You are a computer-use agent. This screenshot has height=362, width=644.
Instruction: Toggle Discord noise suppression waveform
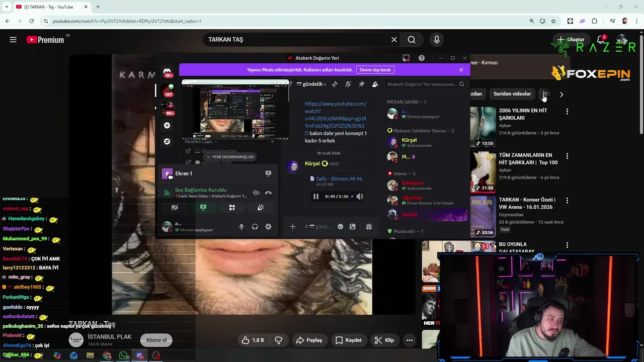click(256, 193)
